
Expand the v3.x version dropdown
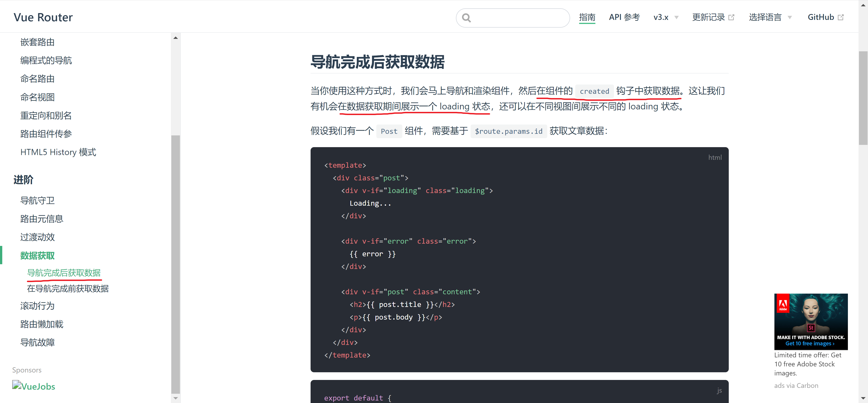click(x=666, y=17)
